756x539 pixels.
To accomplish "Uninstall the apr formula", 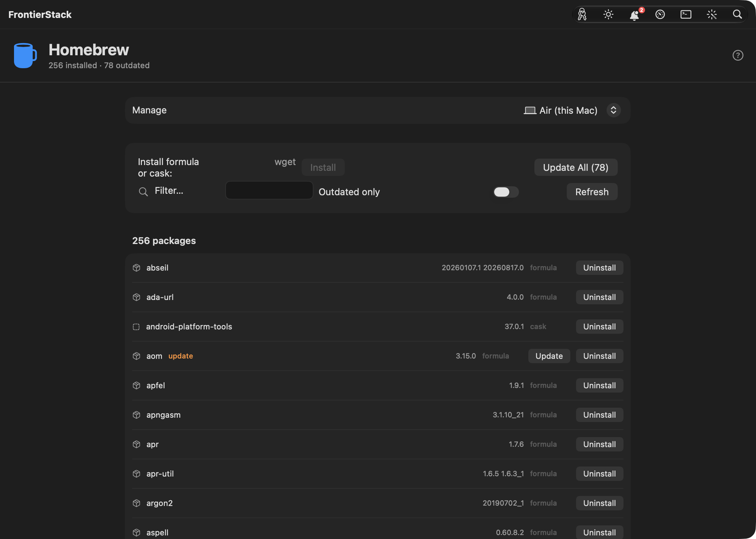I will click(x=599, y=444).
